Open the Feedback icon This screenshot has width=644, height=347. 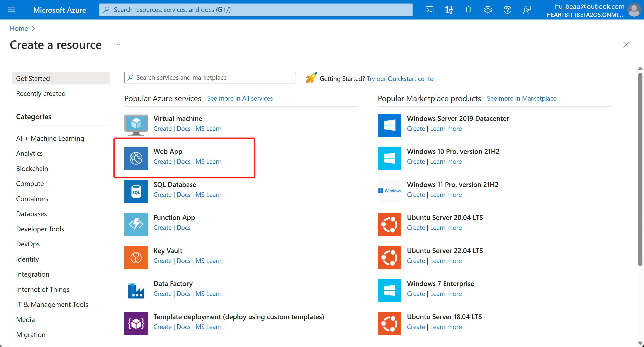tap(527, 10)
